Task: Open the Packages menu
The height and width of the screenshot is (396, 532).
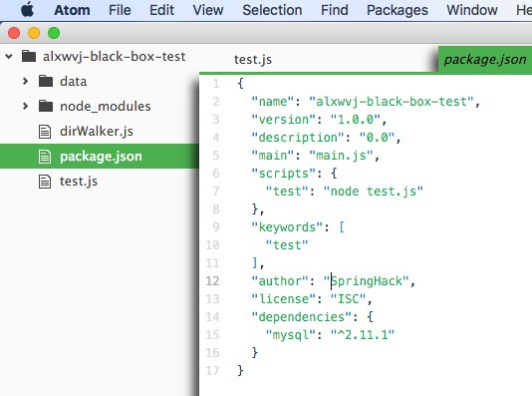Action: (398, 10)
